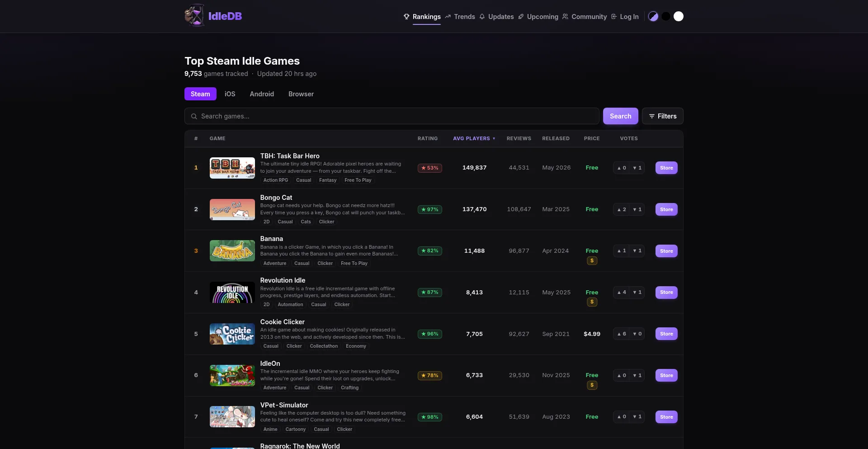Screen dimensions: 868x449
Task: Open the IdleOn title link
Action: click(x=270, y=364)
